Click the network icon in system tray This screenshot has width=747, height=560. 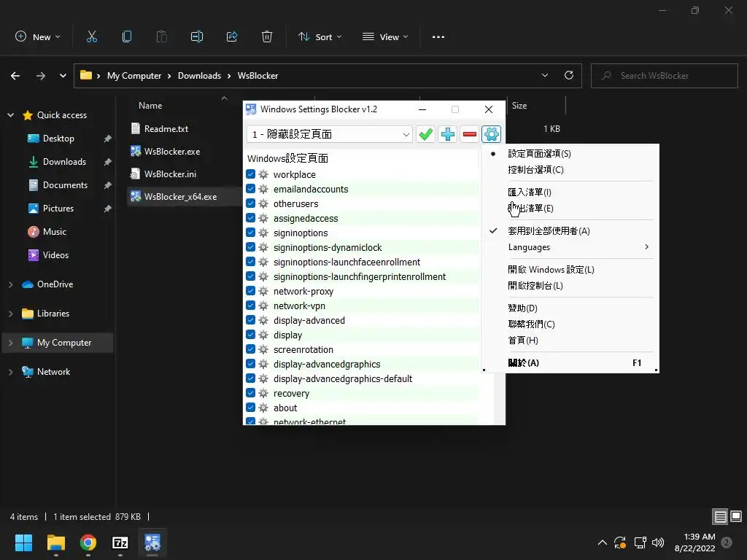click(640, 542)
